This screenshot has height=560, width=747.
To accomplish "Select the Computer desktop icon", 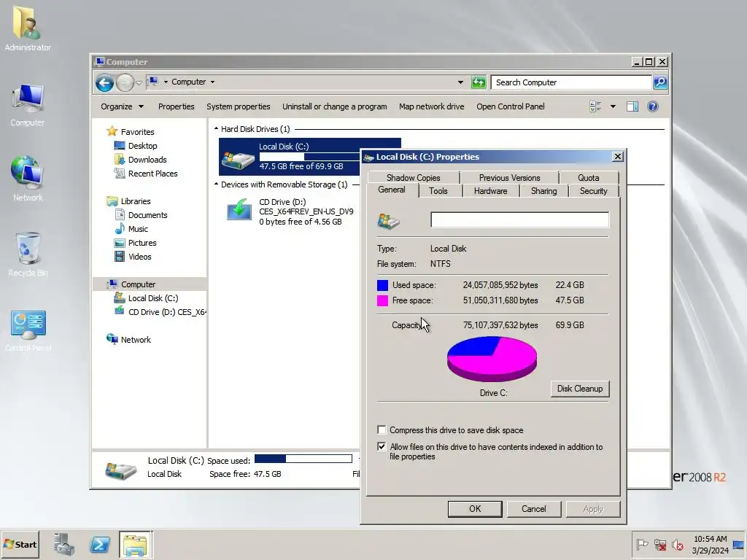I will tap(28, 99).
